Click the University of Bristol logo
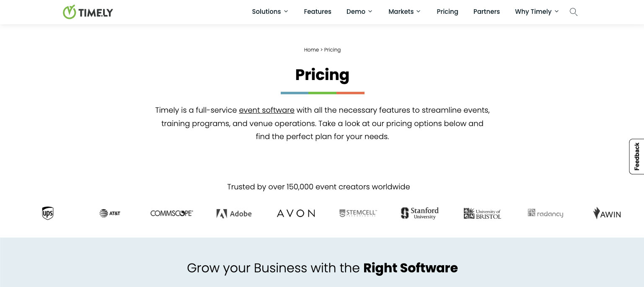The image size is (644, 287). click(x=482, y=213)
